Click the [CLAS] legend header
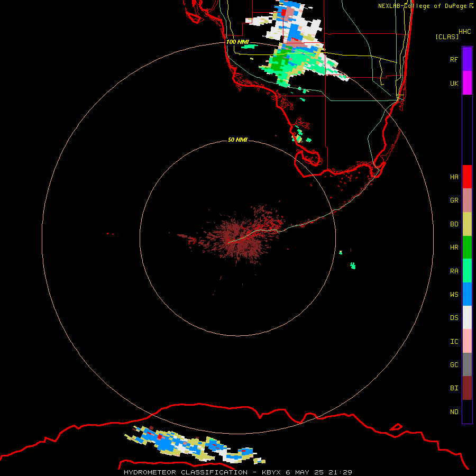 coord(447,36)
